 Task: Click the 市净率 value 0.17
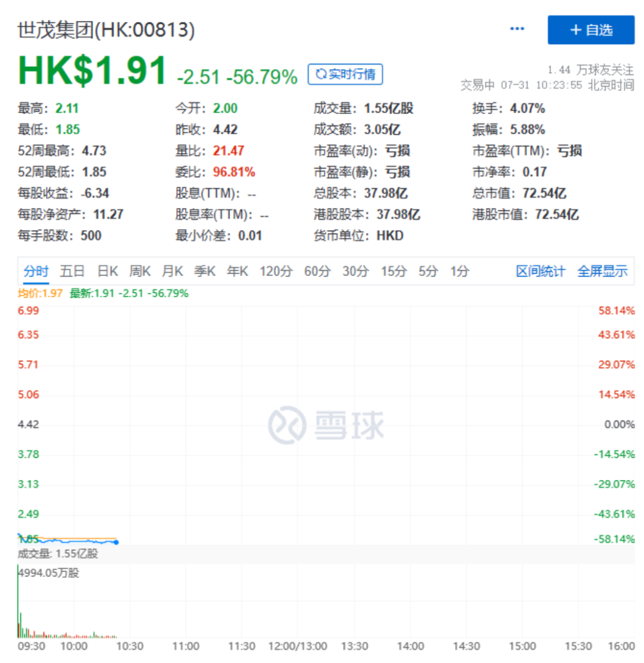[x=534, y=172]
